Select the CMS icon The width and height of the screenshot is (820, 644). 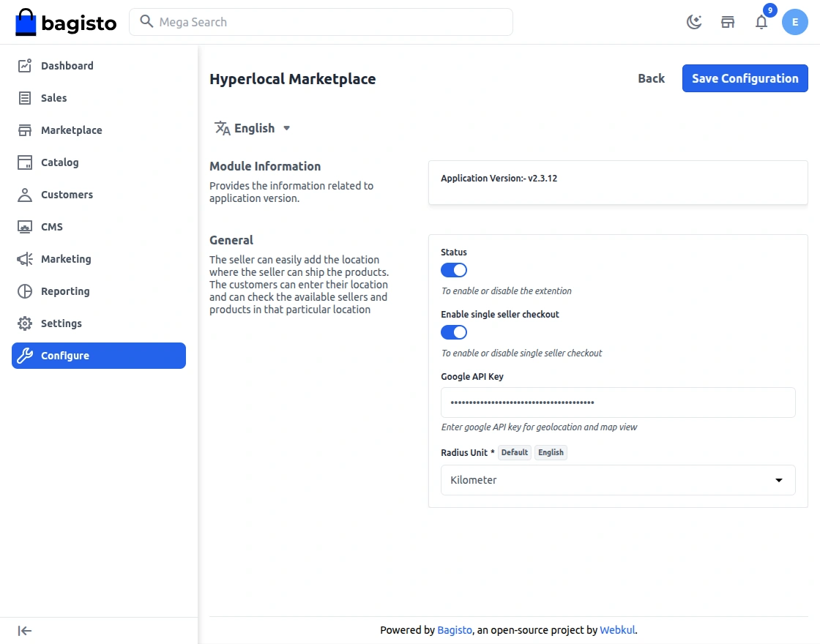pyautogui.click(x=23, y=227)
